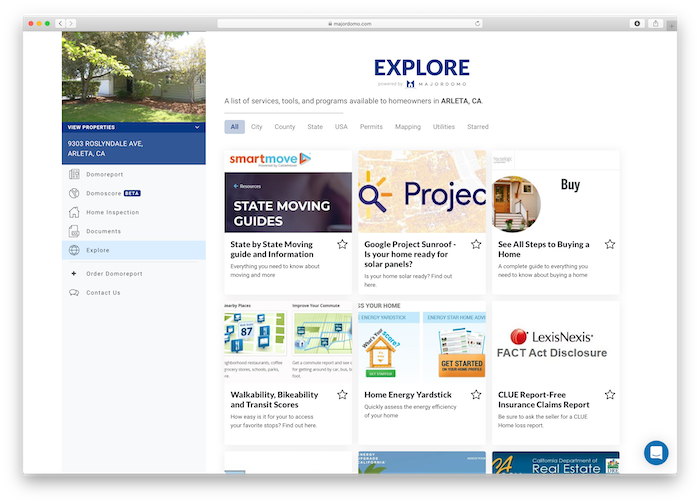Image resolution: width=700 pixels, height=504 pixels.
Task: Switch to the State filter tab
Action: (x=315, y=127)
